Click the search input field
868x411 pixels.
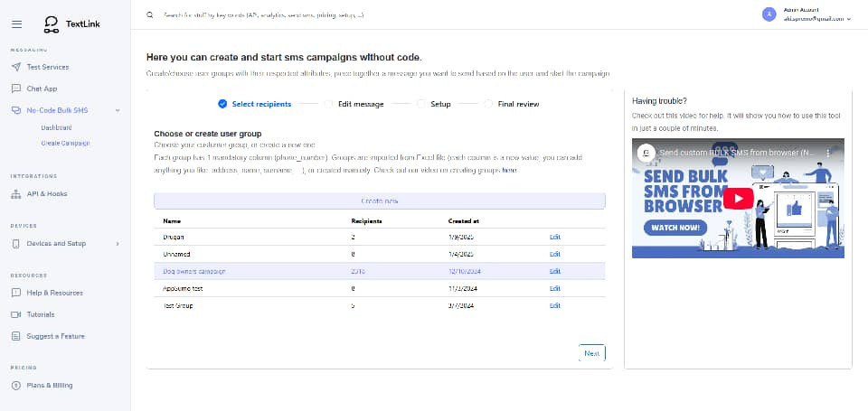(x=263, y=15)
